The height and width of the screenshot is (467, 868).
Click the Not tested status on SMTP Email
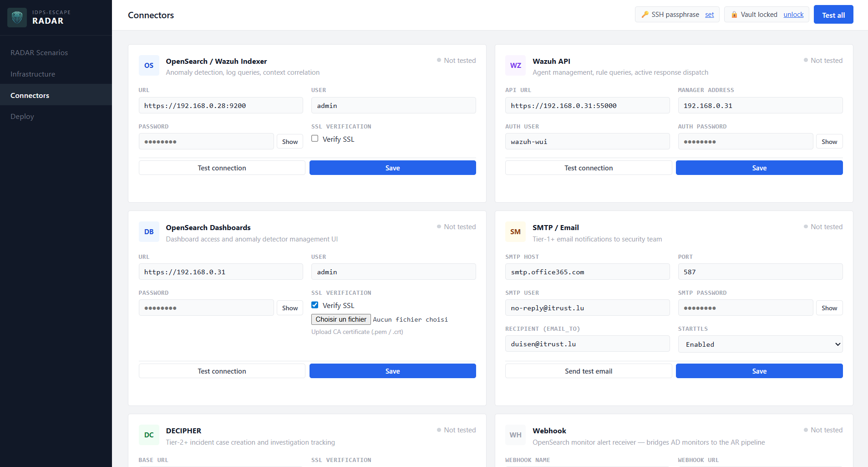[823, 226]
